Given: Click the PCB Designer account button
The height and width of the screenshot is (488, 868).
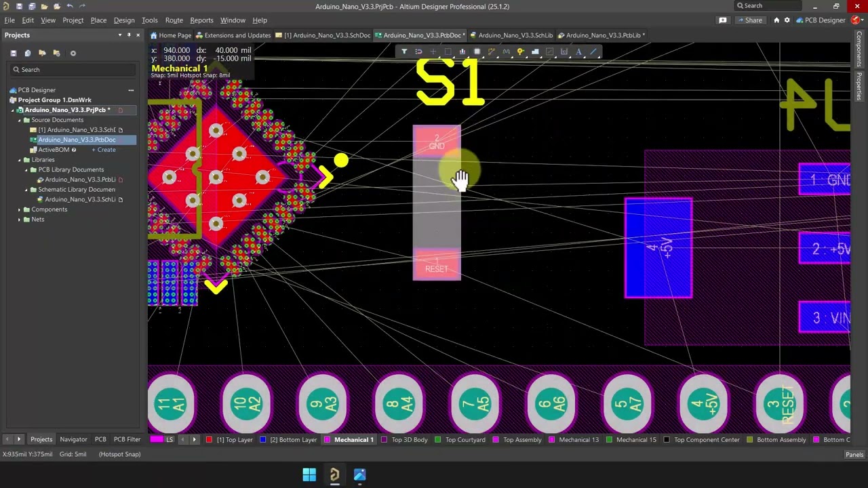Looking at the screenshot, I should tap(821, 20).
